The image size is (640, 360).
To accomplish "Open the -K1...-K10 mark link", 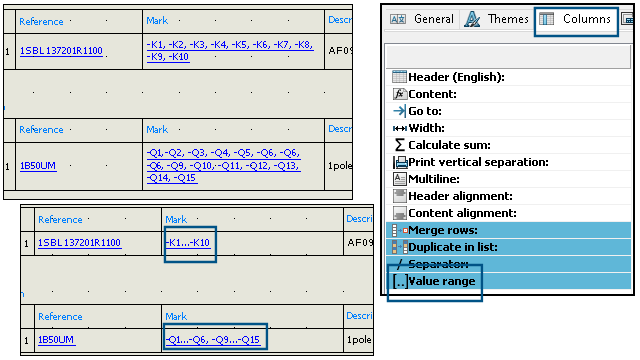I will tap(188, 242).
